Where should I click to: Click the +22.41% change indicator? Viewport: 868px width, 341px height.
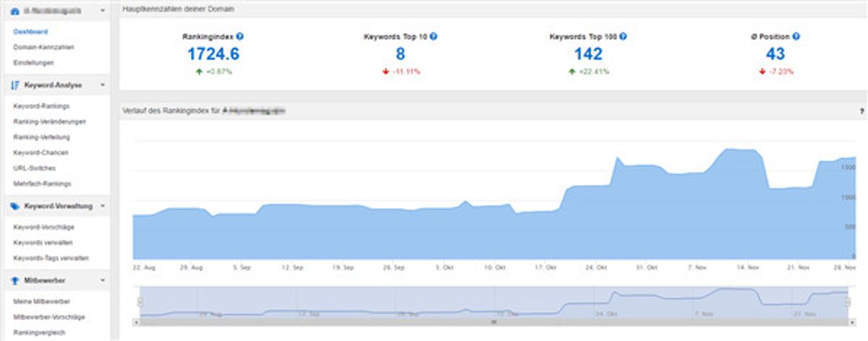point(588,72)
